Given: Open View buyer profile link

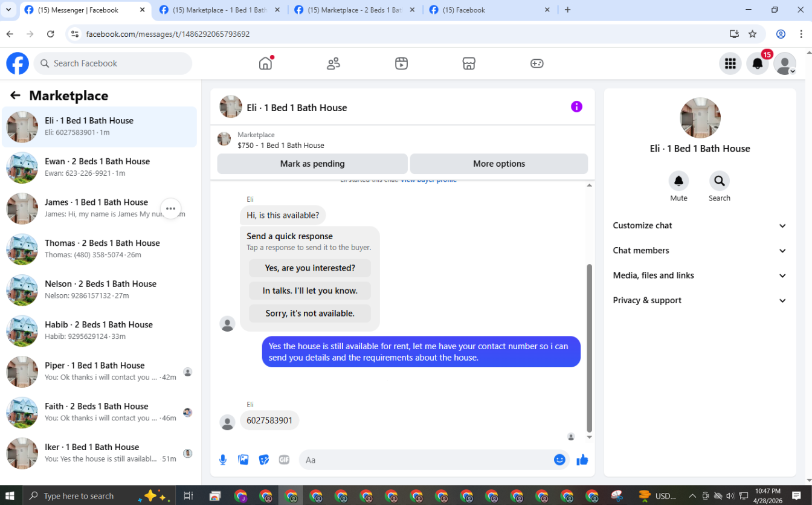Looking at the screenshot, I should pyautogui.click(x=428, y=180).
